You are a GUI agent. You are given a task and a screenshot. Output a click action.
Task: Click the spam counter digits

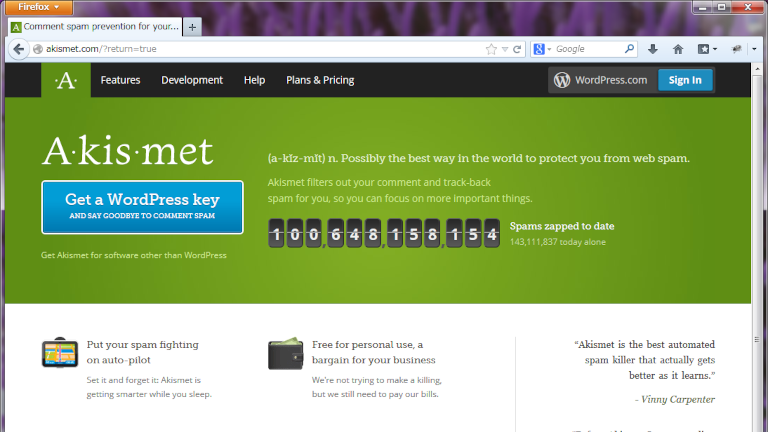point(384,234)
